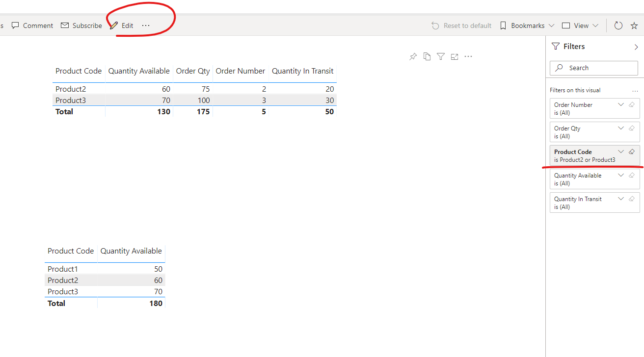Open the toolbar more options ellipsis
This screenshot has height=357, width=644.
[146, 25]
